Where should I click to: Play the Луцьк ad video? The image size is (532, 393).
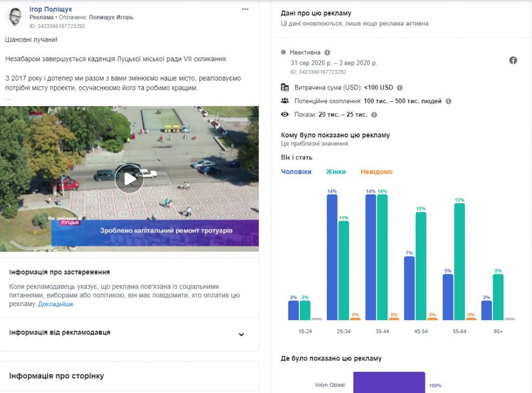click(x=129, y=179)
